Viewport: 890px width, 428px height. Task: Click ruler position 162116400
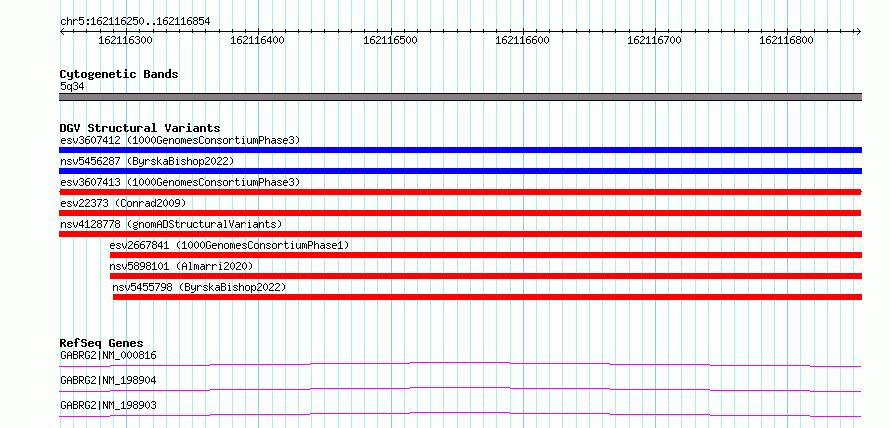[258, 40]
